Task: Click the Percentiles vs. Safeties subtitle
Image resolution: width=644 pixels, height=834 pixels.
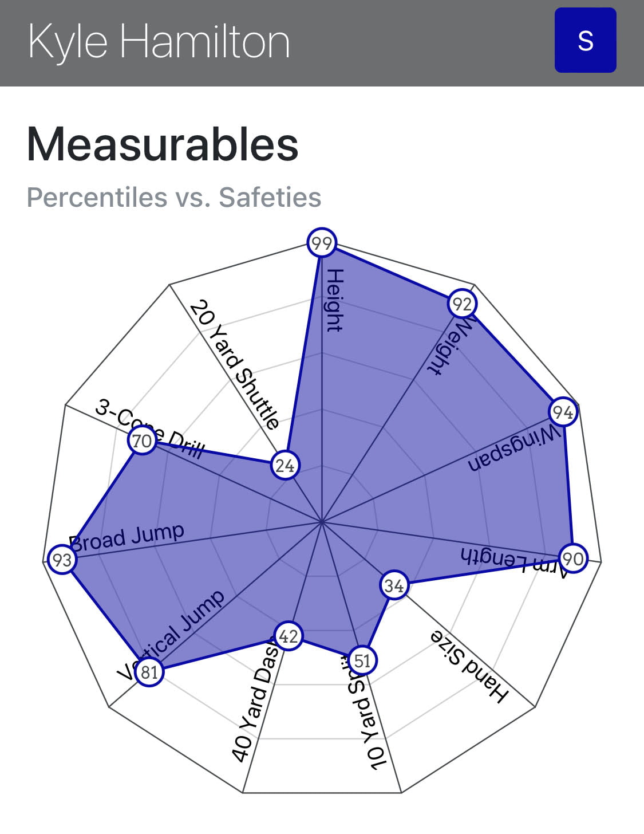Action: pos(174,197)
